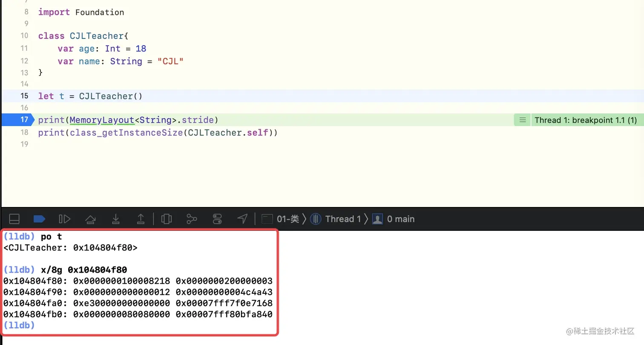Screen dimensions: 644x345
Task: Select 0 main stack frame breadcrumb
Action: 393,219
